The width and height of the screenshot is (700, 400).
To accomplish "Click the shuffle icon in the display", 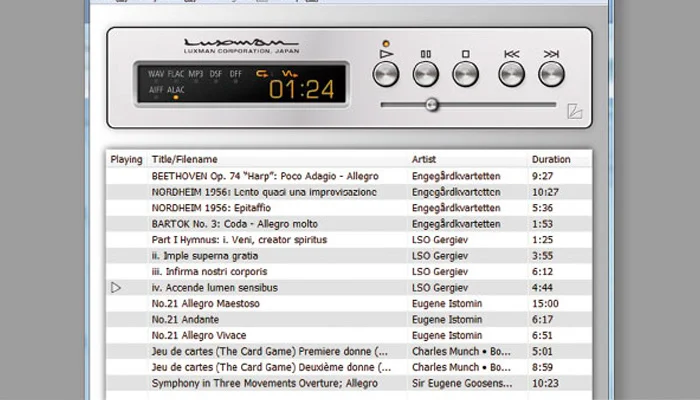I will point(288,73).
